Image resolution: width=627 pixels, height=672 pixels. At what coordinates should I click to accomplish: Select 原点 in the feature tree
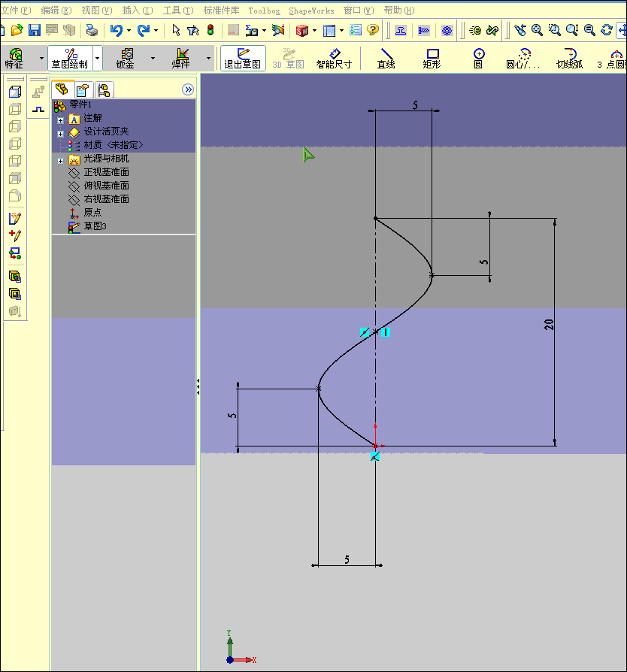92,212
